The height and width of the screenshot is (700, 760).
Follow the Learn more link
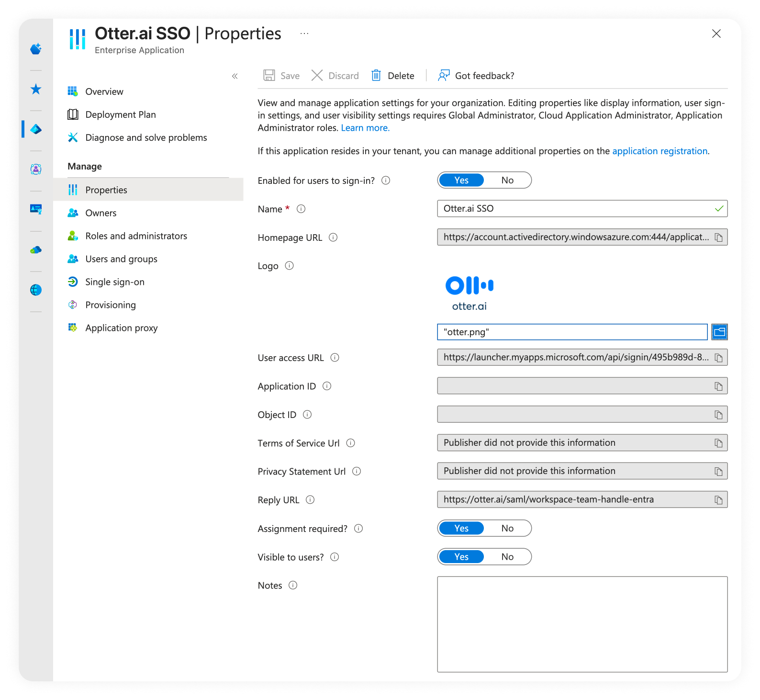point(365,128)
